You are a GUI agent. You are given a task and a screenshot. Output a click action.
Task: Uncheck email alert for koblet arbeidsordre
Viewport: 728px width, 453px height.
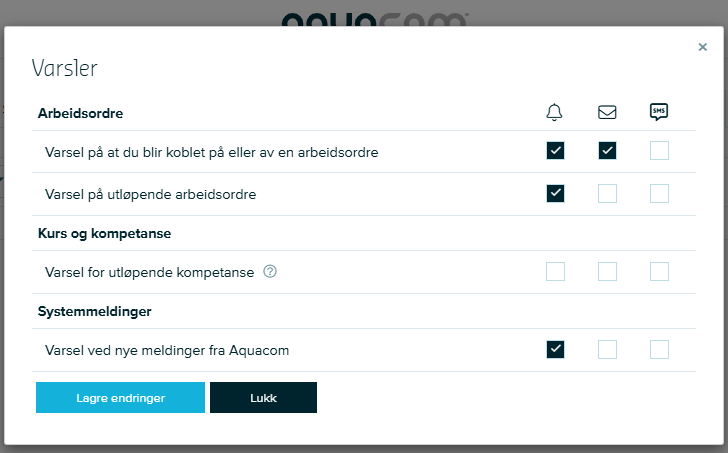pyautogui.click(x=607, y=151)
